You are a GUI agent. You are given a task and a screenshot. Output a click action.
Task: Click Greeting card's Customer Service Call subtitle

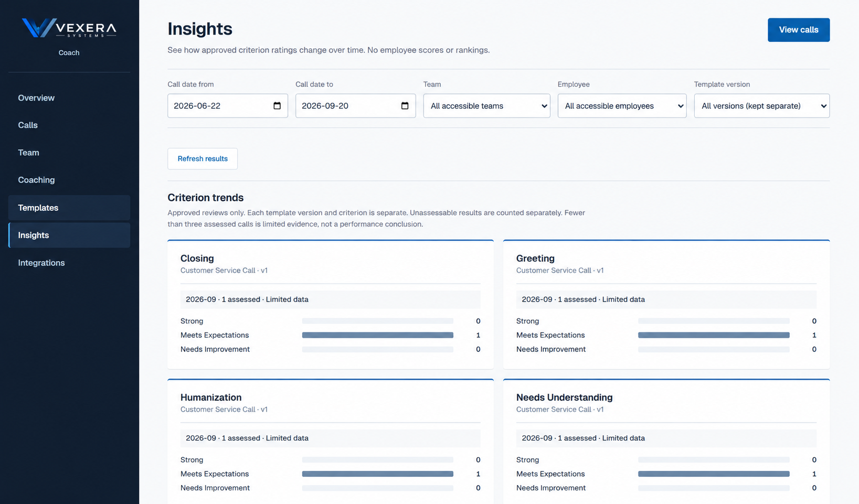(x=560, y=271)
